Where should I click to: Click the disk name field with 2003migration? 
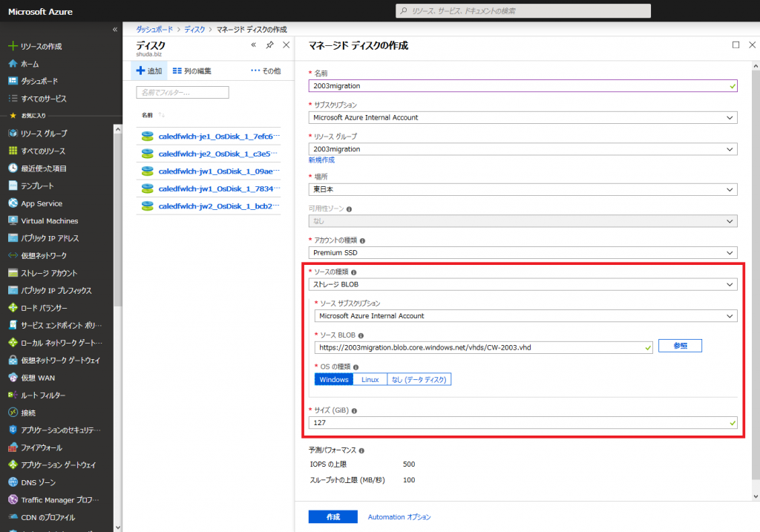pyautogui.click(x=522, y=86)
